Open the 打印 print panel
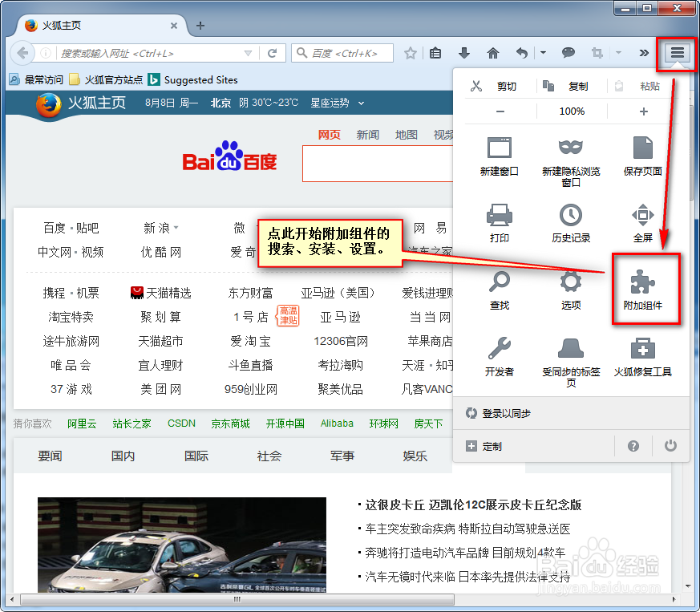This screenshot has width=700, height=612. [x=501, y=223]
